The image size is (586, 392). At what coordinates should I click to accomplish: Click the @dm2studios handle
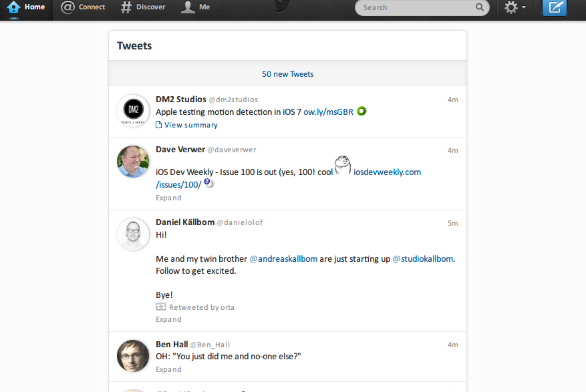tap(233, 100)
